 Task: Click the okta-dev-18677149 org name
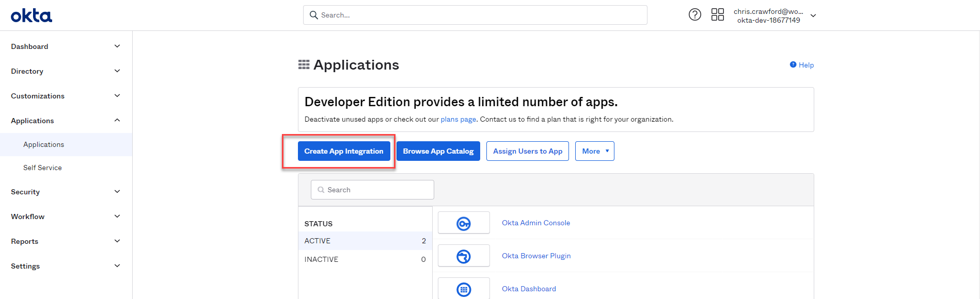pyautogui.click(x=769, y=20)
